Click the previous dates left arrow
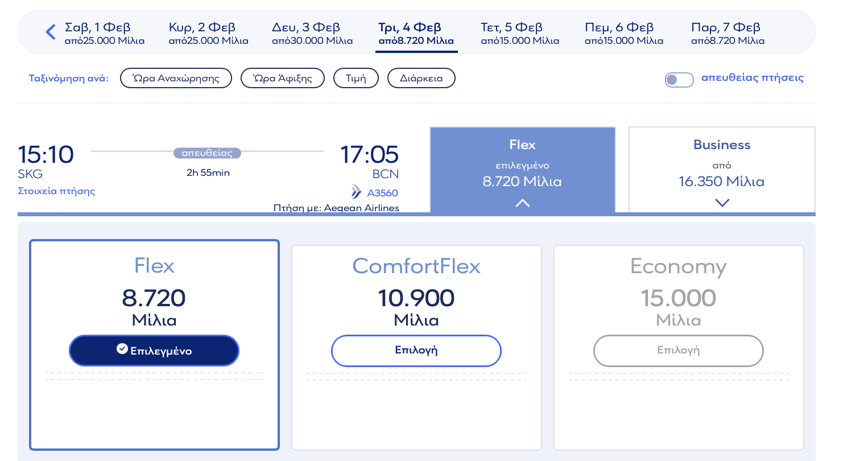Screen dimensions: 868x461 51,32
